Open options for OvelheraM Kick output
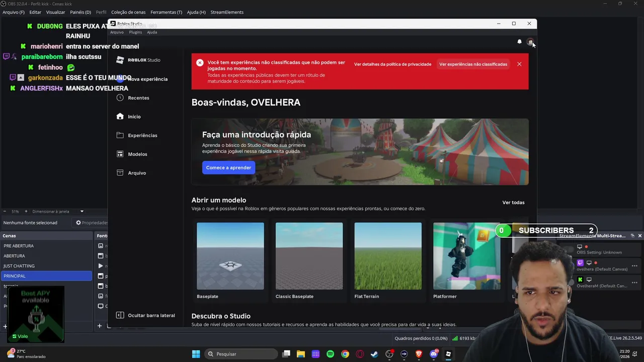Screen dimensions: 644x362 click(634, 283)
